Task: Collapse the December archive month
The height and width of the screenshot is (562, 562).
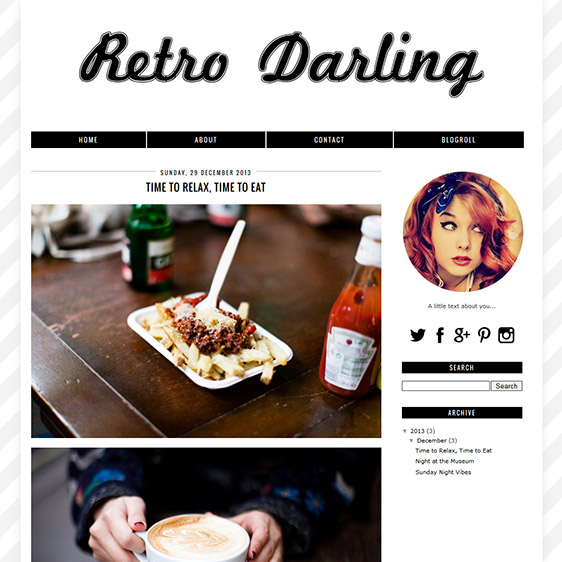Action: (411, 440)
